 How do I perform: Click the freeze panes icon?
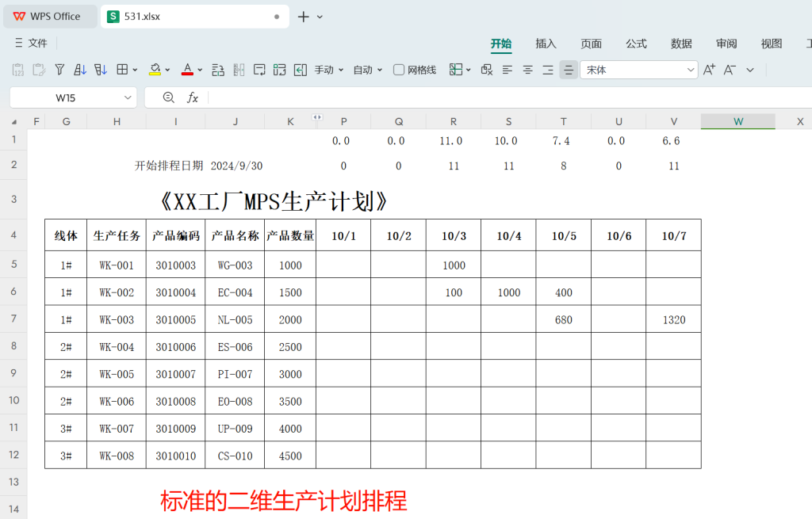point(456,70)
